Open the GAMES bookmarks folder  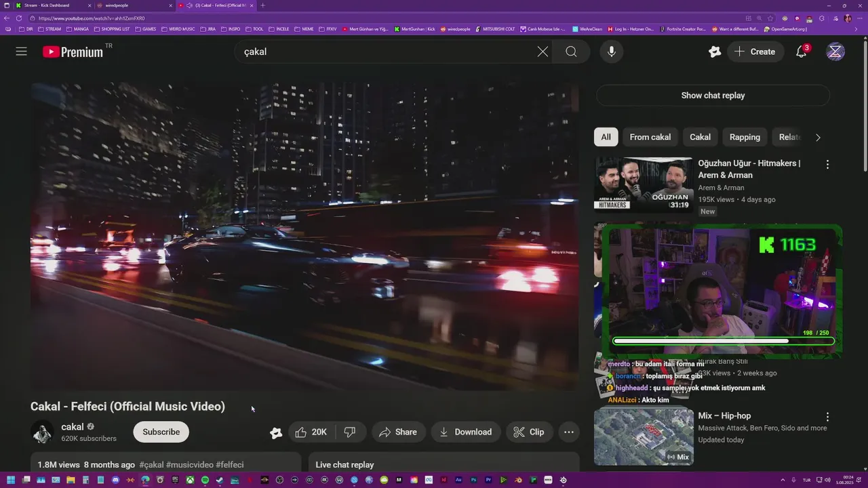145,29
